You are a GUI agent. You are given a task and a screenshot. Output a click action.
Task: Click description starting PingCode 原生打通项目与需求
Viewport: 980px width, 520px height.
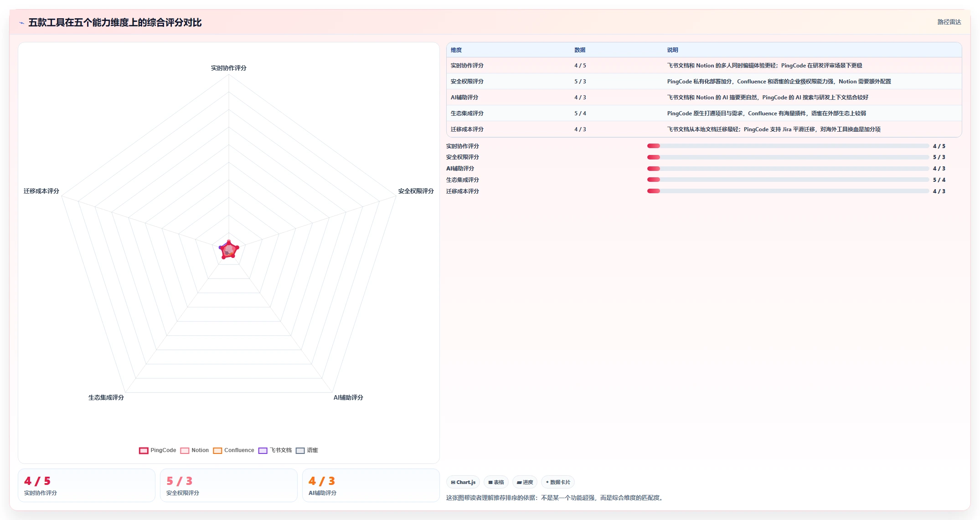point(767,113)
